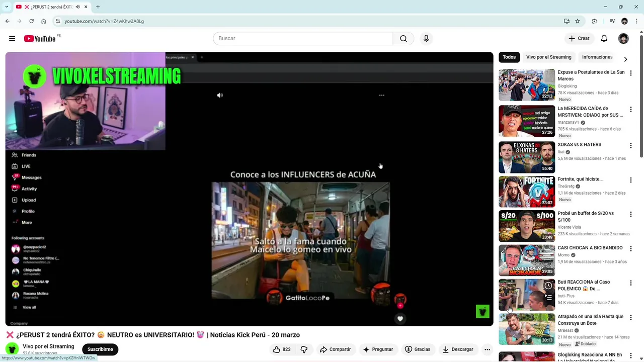Click the Suscribirme button
644x362 pixels.
coord(100,349)
